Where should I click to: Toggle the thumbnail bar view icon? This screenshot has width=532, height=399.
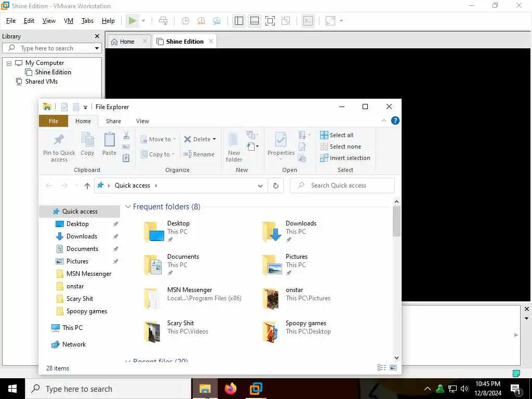coord(255,21)
